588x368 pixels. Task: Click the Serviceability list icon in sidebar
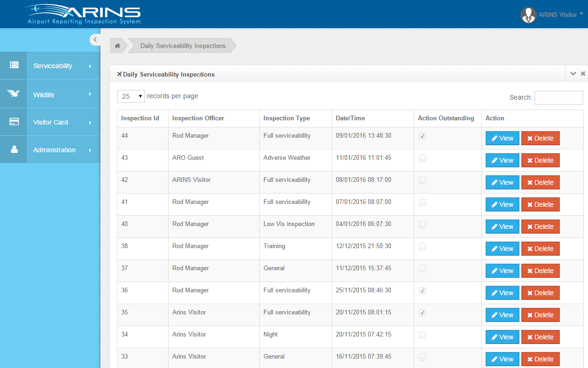(13, 65)
